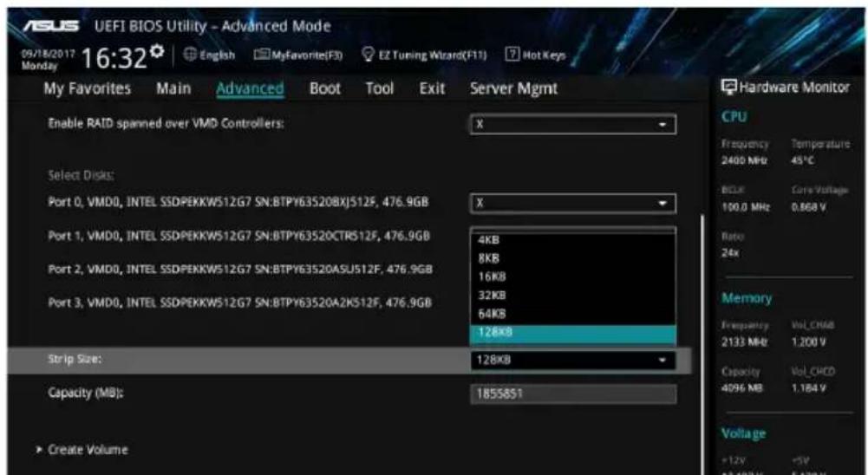Click the 1.200 V memory voltage value
Viewport: 868px width, 475px height.
pyautogui.click(x=809, y=342)
